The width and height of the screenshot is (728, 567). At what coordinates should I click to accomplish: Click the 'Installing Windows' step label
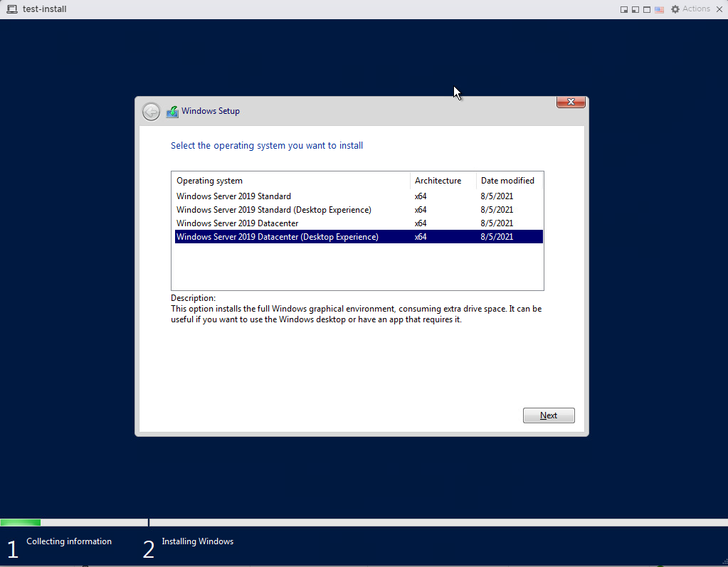tap(197, 541)
